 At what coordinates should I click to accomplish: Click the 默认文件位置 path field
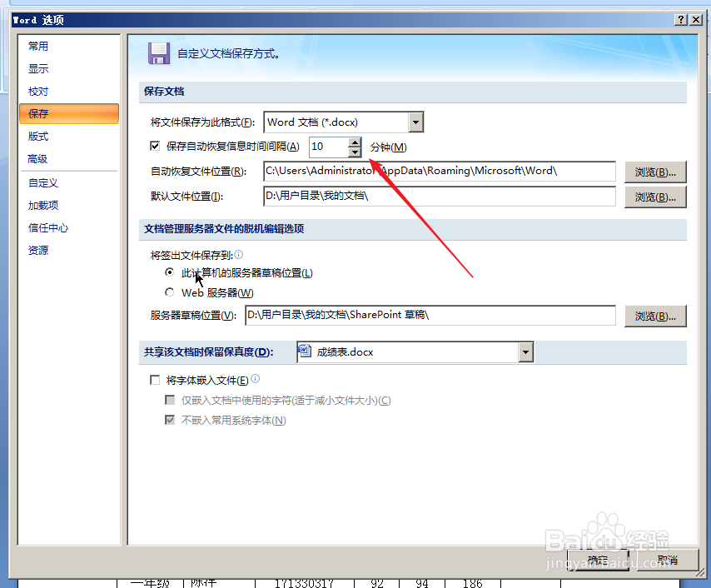[x=440, y=196]
